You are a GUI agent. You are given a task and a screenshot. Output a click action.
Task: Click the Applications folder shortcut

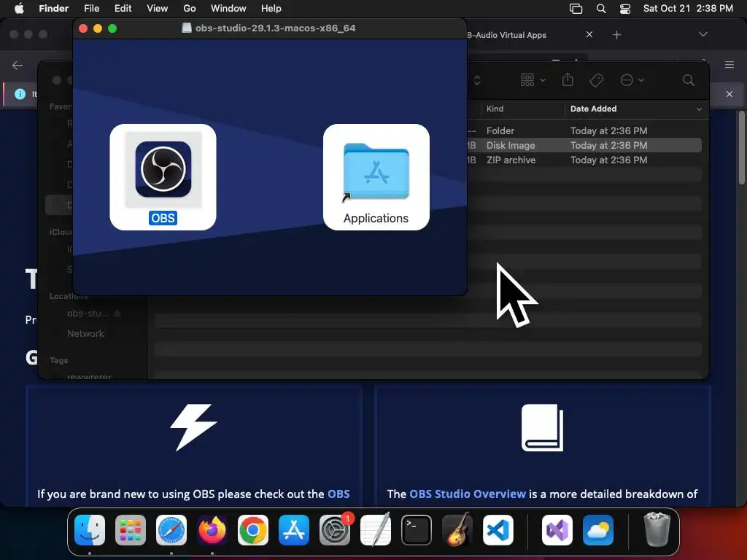(376, 176)
